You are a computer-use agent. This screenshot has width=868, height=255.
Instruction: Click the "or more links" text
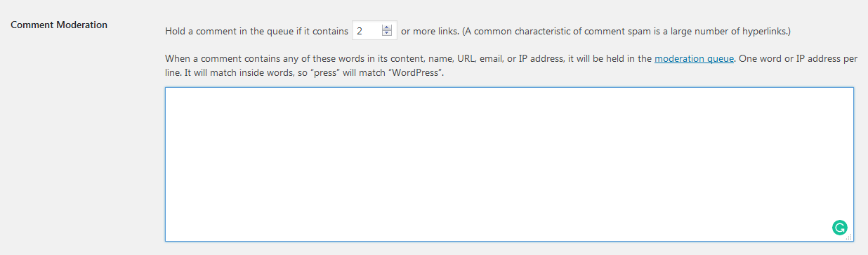click(429, 31)
